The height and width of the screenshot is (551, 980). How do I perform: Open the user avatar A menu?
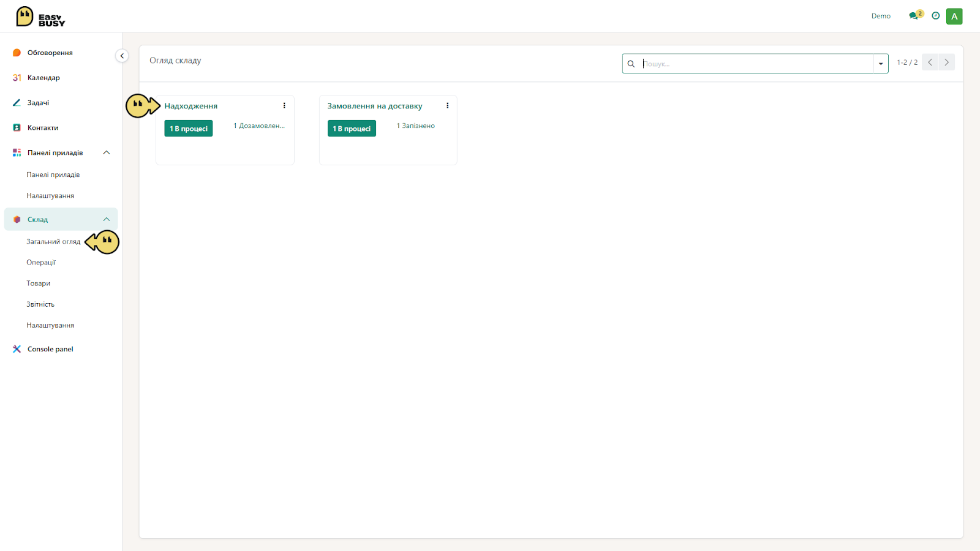(x=954, y=17)
